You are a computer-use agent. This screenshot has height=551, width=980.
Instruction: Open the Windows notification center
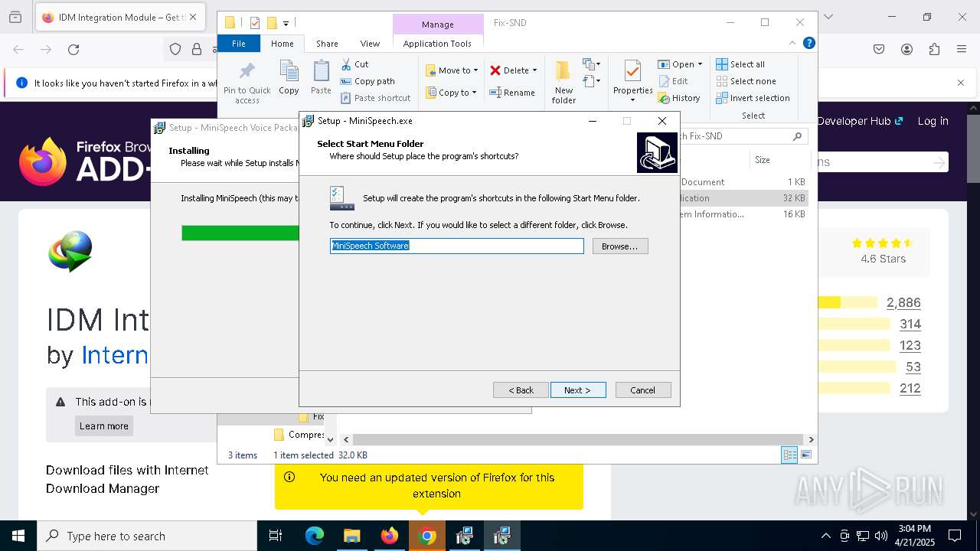(955, 536)
